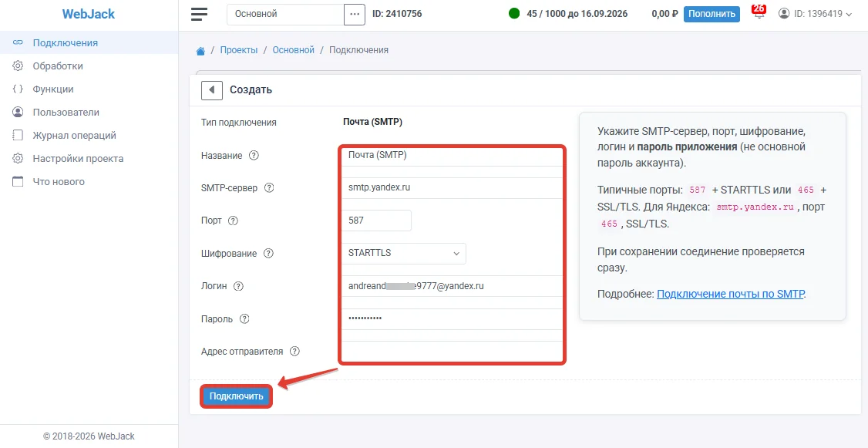868x448 pixels.
Task: Open Пользователи in the sidebar
Action: click(x=89, y=113)
